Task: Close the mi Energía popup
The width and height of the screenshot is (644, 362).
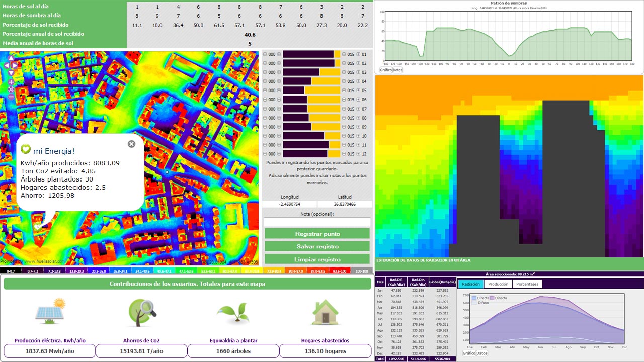Action: (131, 144)
